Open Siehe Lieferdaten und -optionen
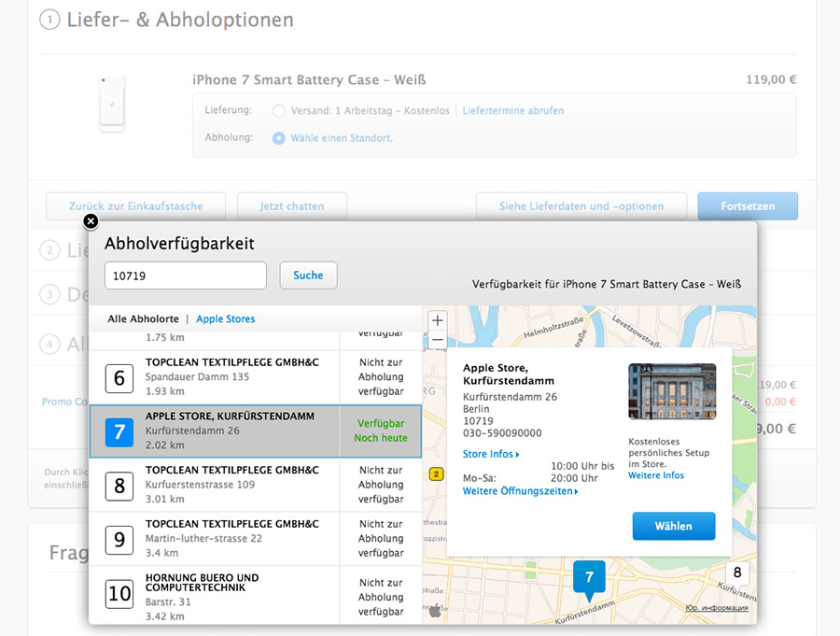 point(581,206)
